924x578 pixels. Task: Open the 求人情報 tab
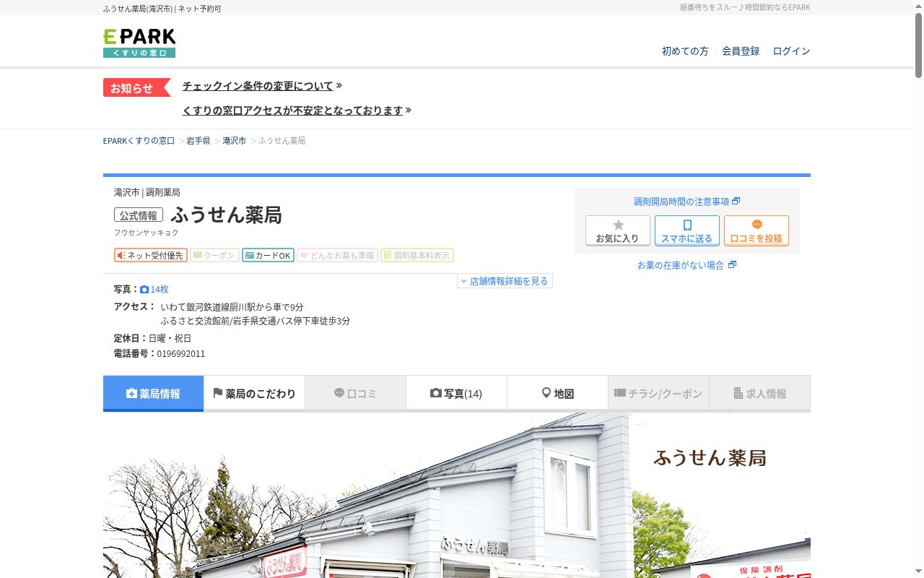[759, 393]
